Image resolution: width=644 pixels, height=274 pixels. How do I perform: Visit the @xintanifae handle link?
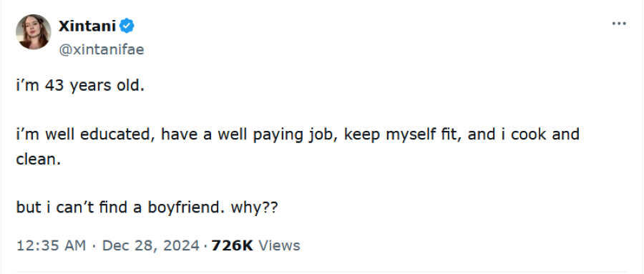click(102, 49)
